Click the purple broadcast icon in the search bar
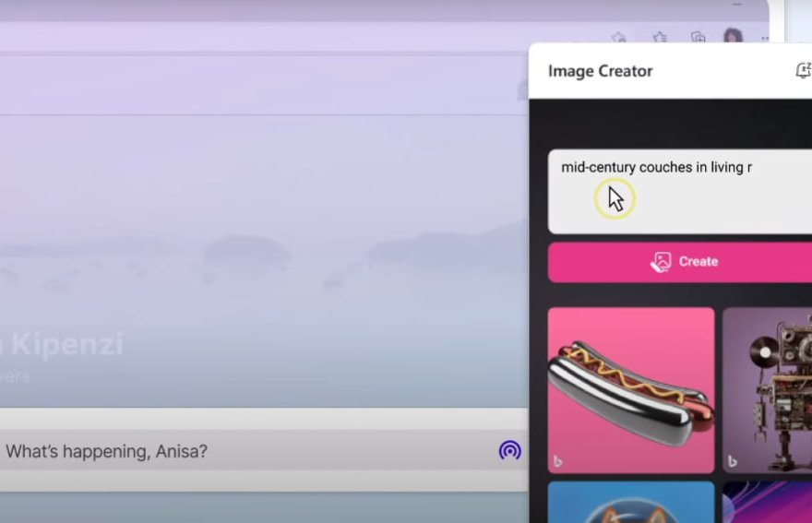Screen dimensions: 812x523 click(x=509, y=450)
